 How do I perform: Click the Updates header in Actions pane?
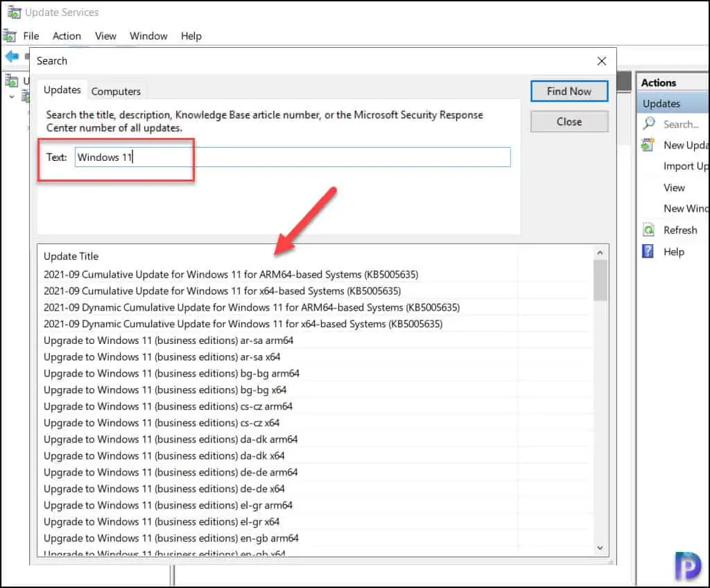pos(673,104)
